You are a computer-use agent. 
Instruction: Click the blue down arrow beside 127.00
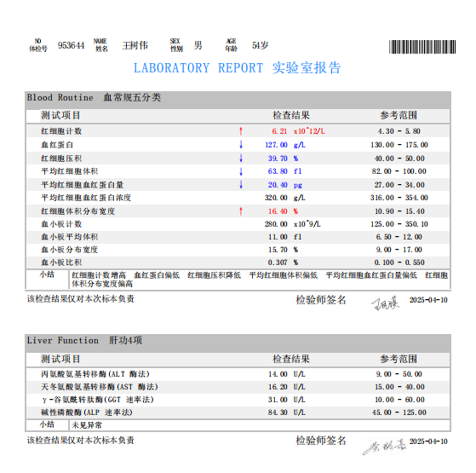pos(241,145)
